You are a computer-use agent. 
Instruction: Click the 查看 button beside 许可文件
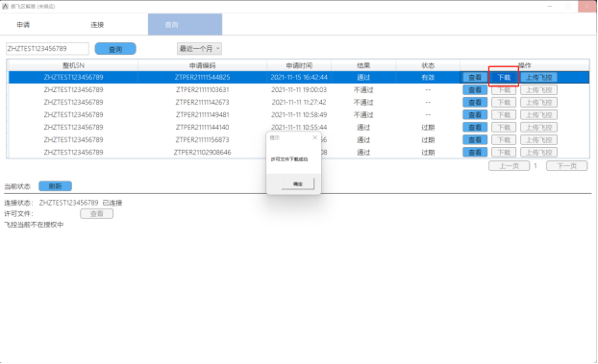96,214
